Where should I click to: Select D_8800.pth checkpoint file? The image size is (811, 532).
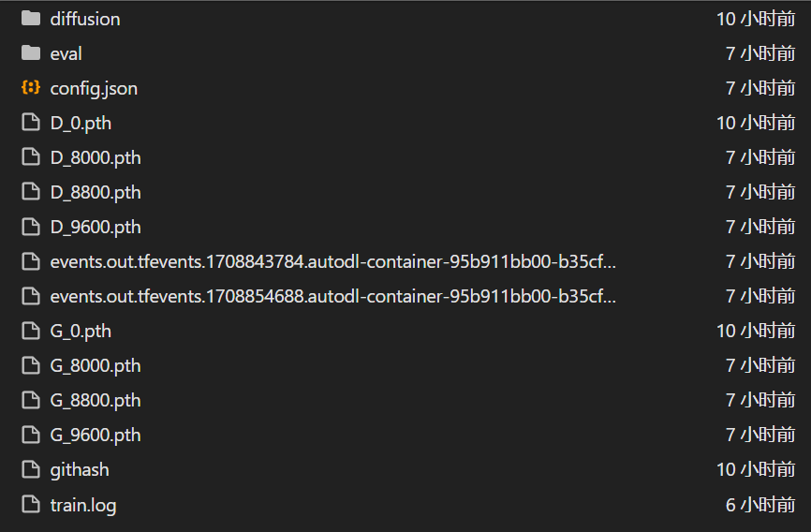(x=96, y=192)
